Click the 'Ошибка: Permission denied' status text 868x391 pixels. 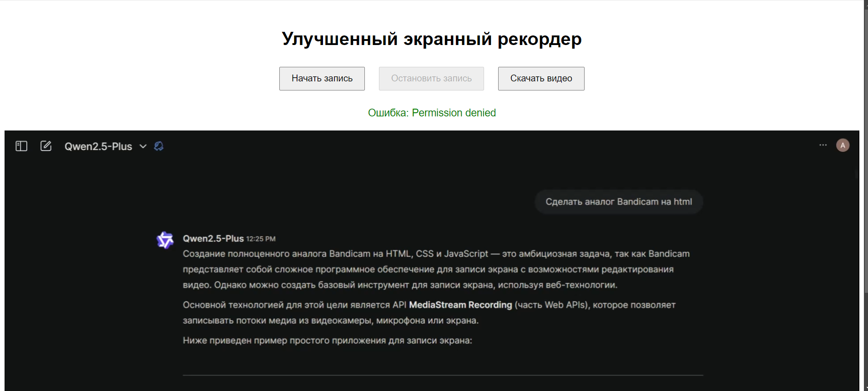click(432, 113)
